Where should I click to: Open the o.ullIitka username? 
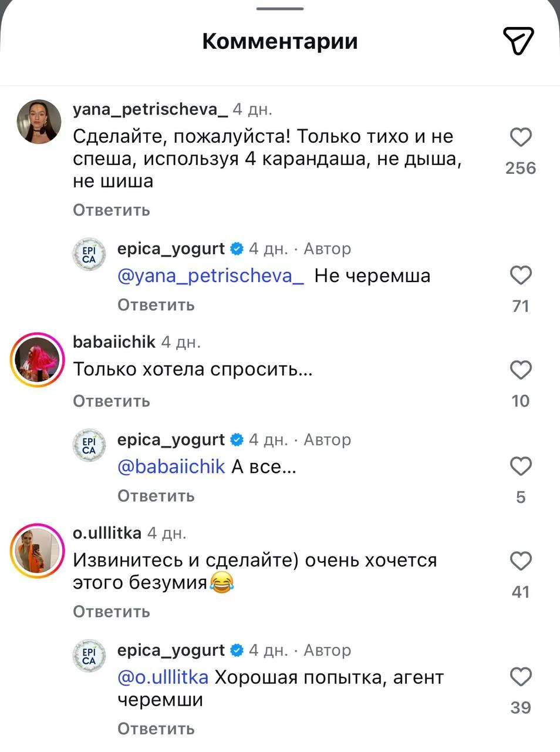[x=107, y=533]
